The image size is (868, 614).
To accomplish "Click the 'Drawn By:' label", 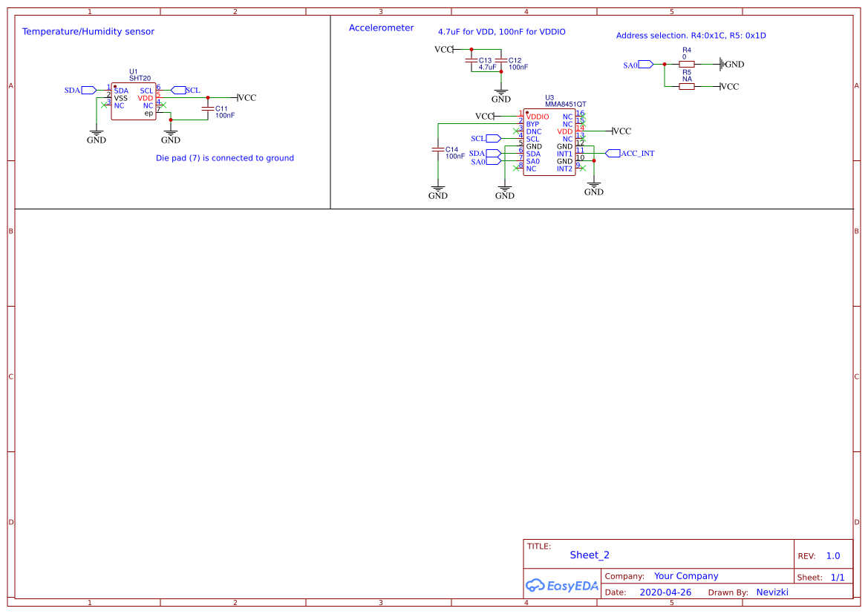I will (x=728, y=592).
